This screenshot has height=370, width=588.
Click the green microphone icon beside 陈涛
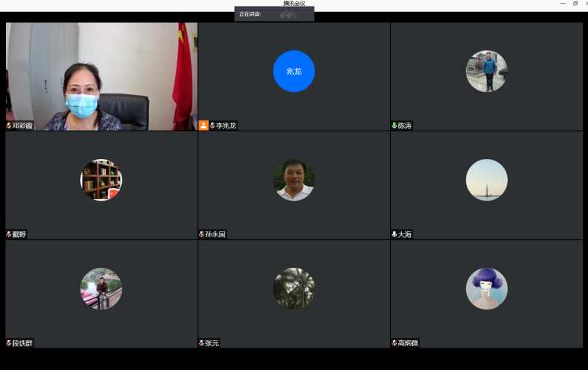pos(395,126)
